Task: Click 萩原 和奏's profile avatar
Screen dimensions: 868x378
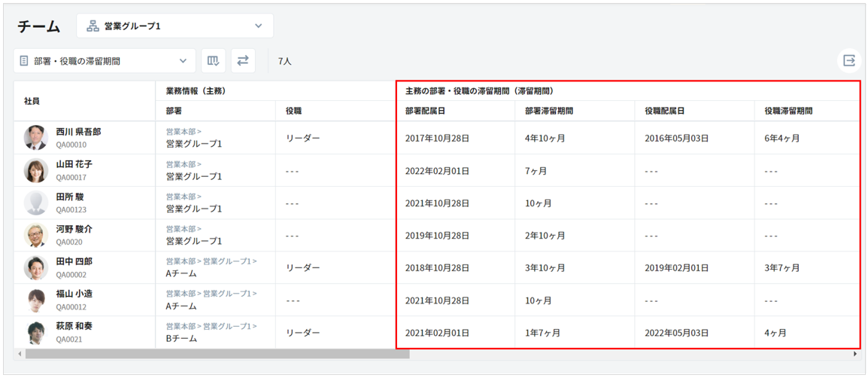Action: (x=35, y=332)
